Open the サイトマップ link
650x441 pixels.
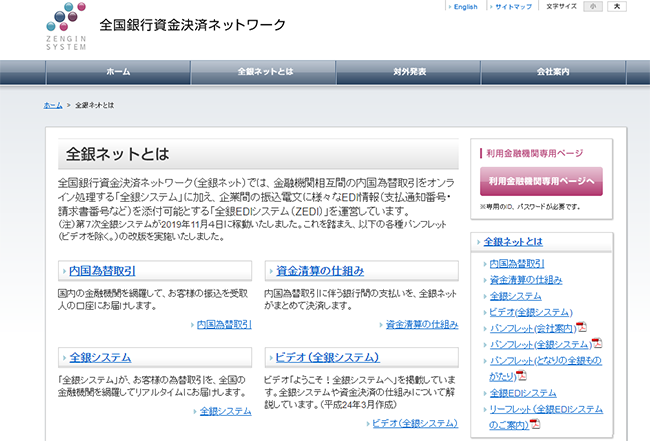point(514,7)
